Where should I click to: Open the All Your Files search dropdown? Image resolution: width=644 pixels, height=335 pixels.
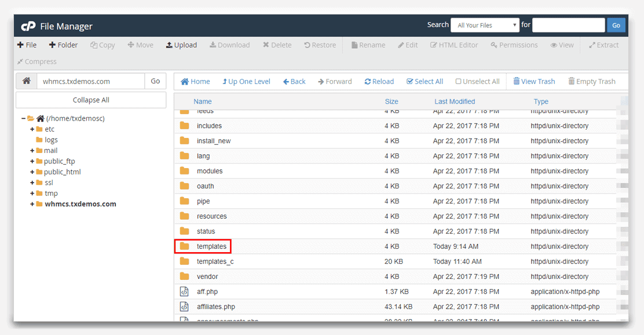(485, 26)
